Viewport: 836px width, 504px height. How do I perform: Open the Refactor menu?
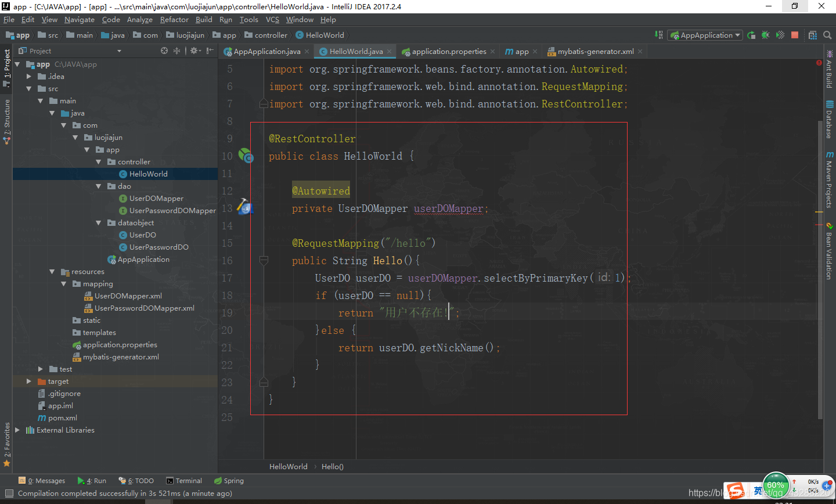[x=174, y=20]
